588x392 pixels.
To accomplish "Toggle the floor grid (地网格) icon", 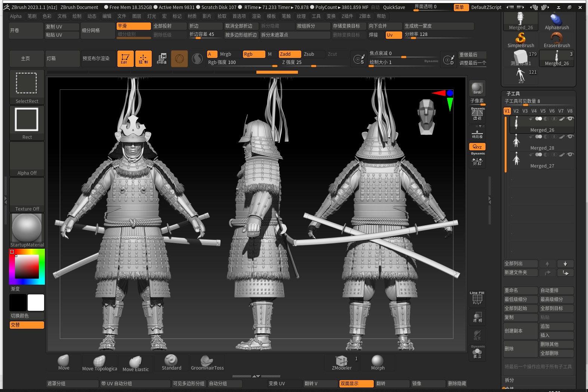I will coord(477,133).
